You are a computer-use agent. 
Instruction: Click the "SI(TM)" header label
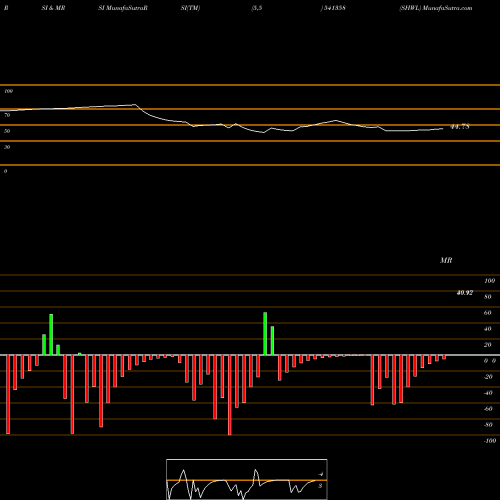coord(190,8)
